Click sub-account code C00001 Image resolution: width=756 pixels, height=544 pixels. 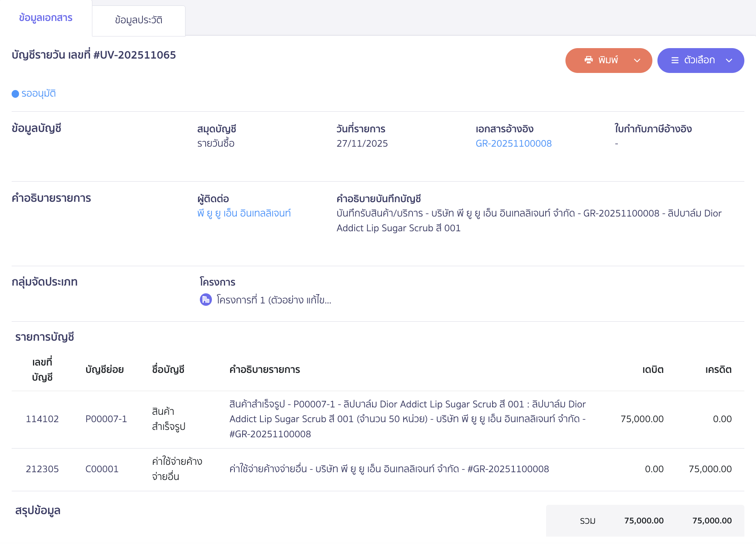pyautogui.click(x=102, y=469)
